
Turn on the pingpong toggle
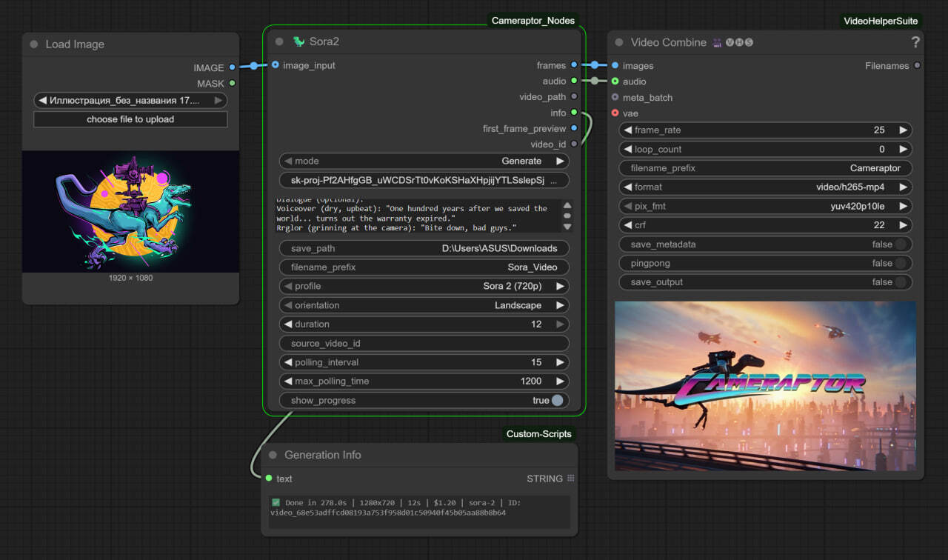coord(901,263)
